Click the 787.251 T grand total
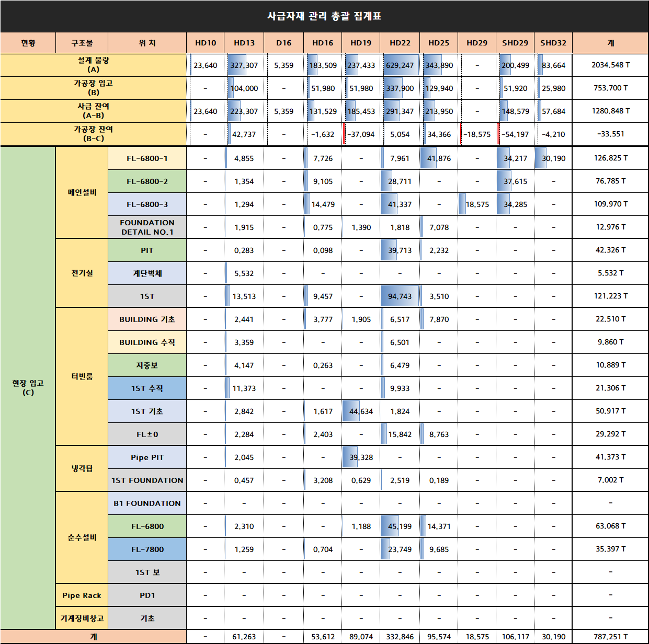 click(610, 637)
